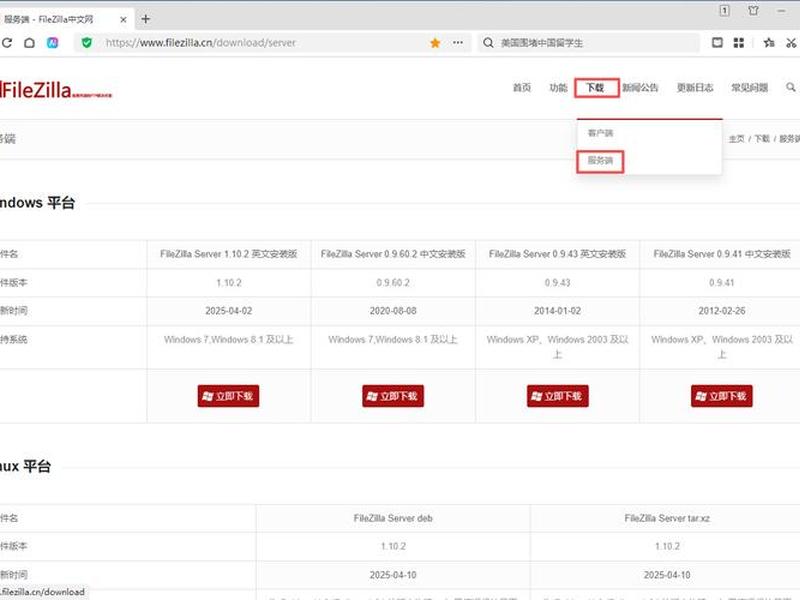Close the FileZilla中文网 tab
This screenshot has width=800, height=600.
tap(123, 19)
